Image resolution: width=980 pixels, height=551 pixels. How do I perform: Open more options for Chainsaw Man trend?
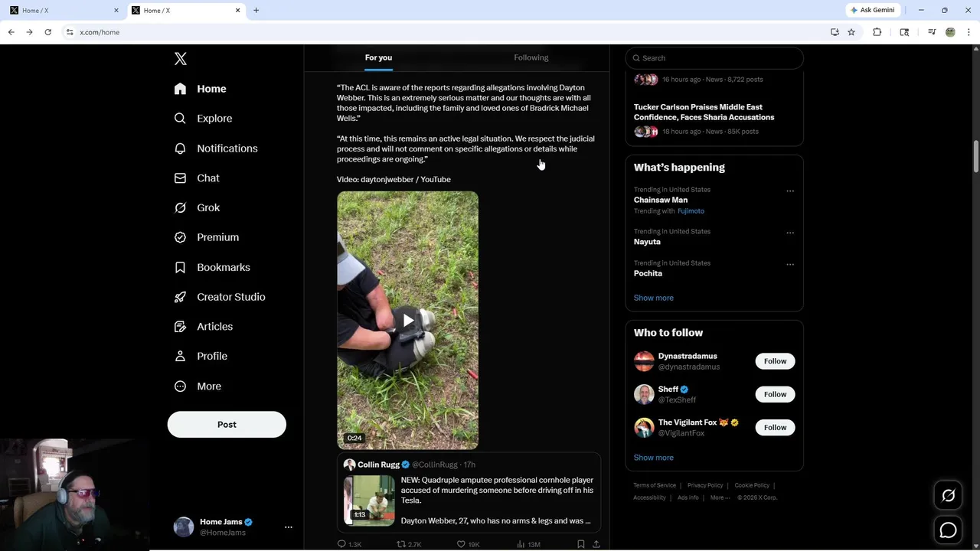(x=790, y=191)
